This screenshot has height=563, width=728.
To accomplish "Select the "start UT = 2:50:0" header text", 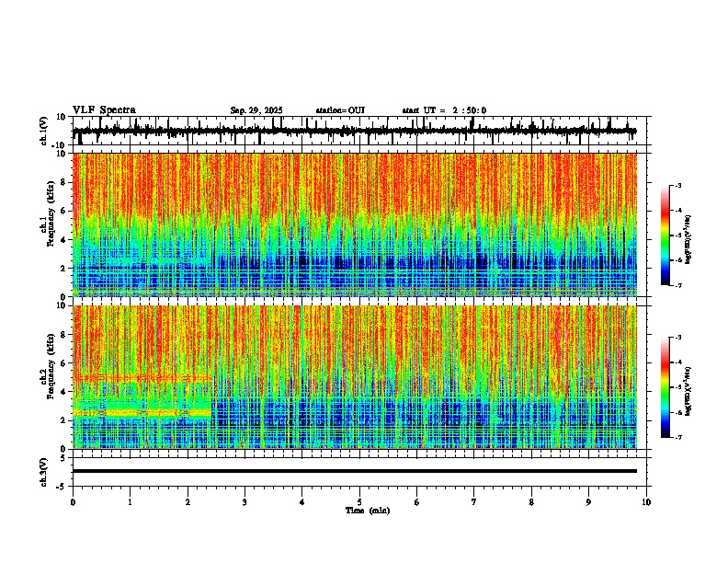I will click(x=444, y=110).
